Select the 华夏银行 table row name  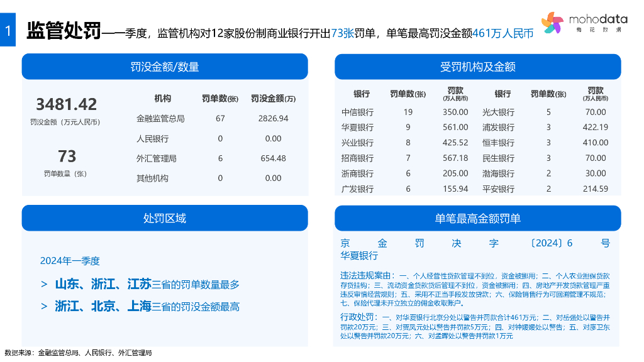coord(358,127)
